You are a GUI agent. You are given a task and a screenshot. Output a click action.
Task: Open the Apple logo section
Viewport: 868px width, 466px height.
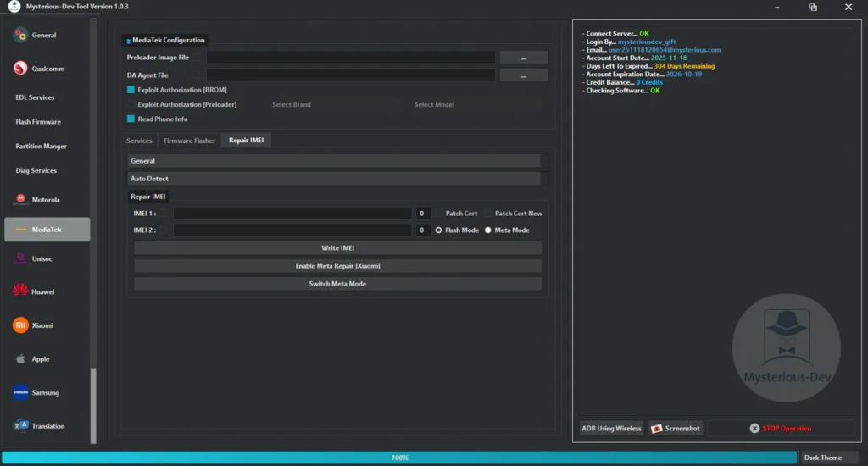tap(20, 359)
